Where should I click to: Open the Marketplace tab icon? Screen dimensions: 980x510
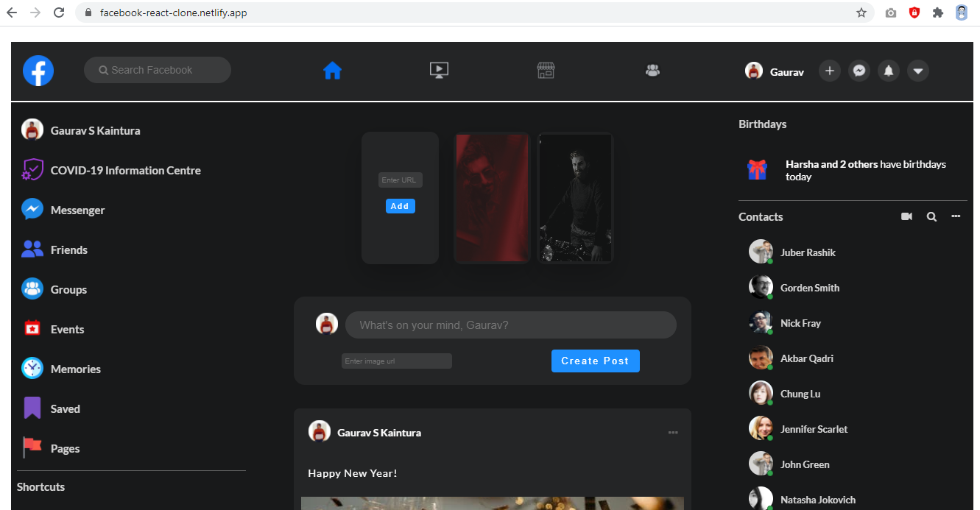[x=546, y=71]
